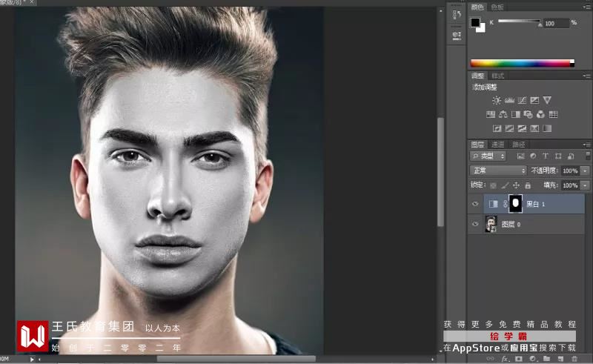Screen dimensions: 593x364
Task: Toggle lock transparent pixels
Action: tap(493, 185)
